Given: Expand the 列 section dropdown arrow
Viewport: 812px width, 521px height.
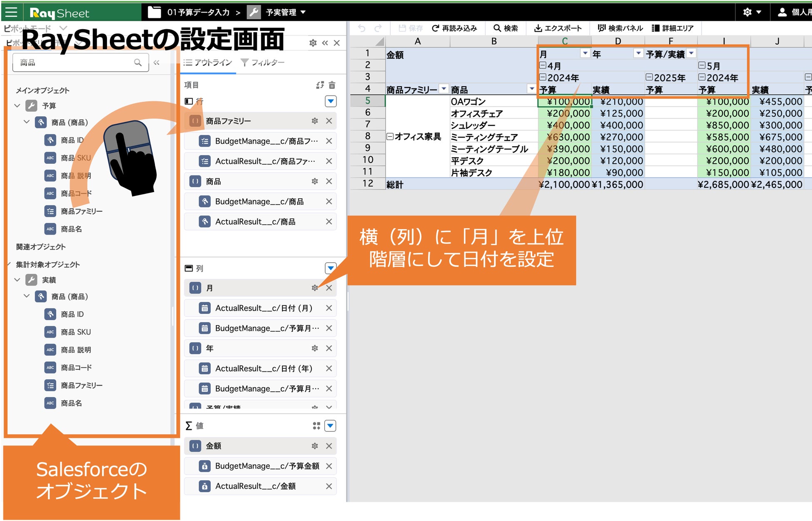Looking at the screenshot, I should [x=331, y=268].
